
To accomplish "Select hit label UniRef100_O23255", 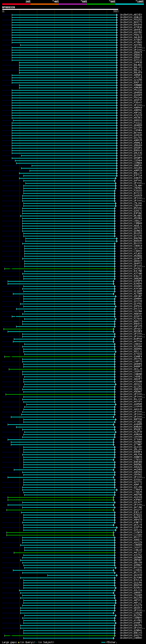I will point(131,80).
